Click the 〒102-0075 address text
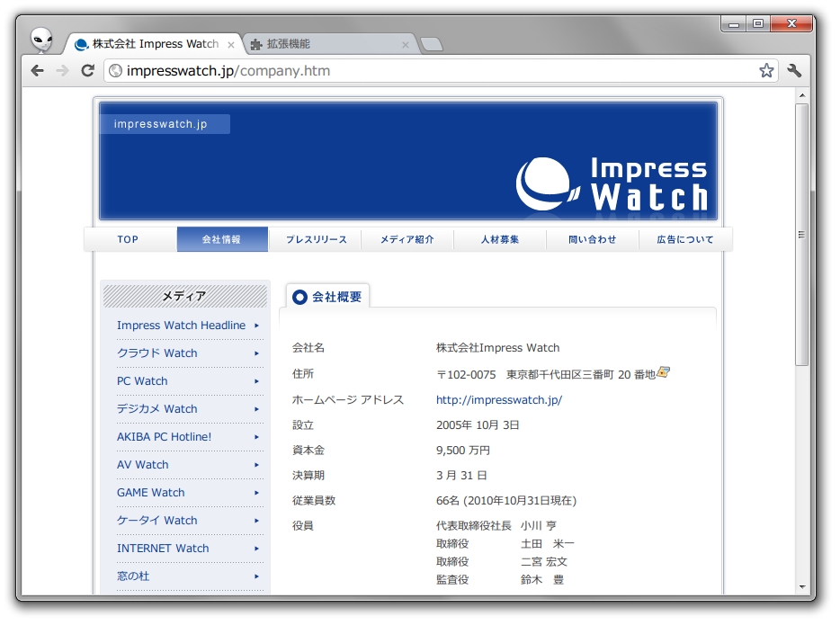840x625 pixels. (546, 374)
